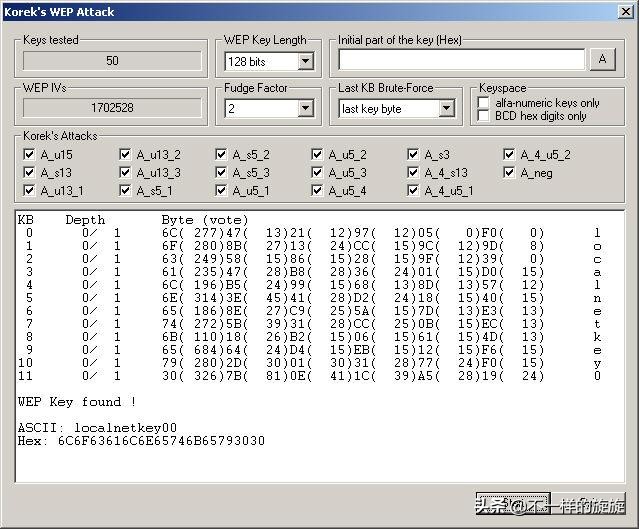Click the Initial part of key input

tap(462, 60)
